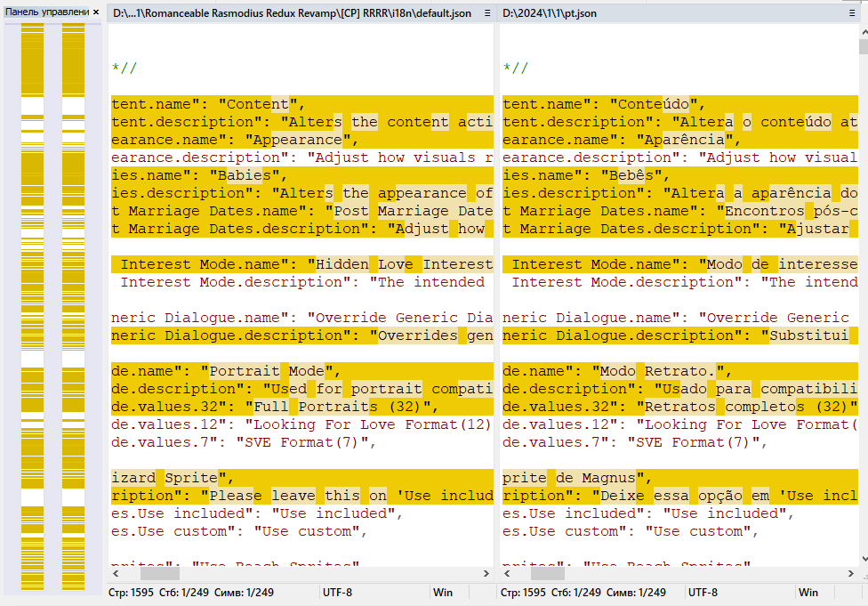Click the vertical scrollbar up arrow
The width and height of the screenshot is (868, 606).
click(x=863, y=31)
